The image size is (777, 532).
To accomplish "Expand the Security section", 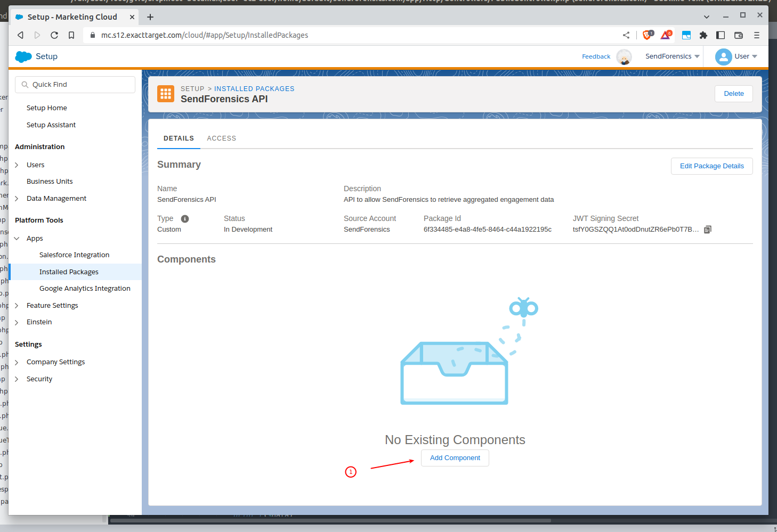I will tap(17, 379).
